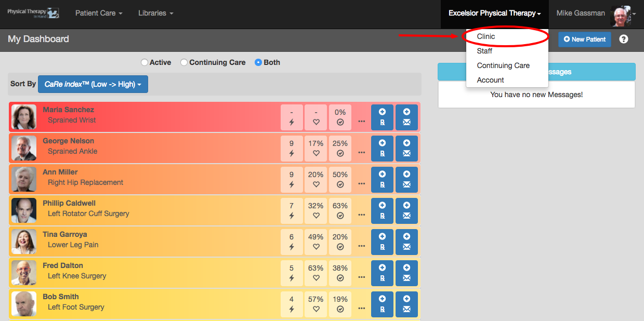
Task: Click the New Patient button
Action: pyautogui.click(x=585, y=39)
